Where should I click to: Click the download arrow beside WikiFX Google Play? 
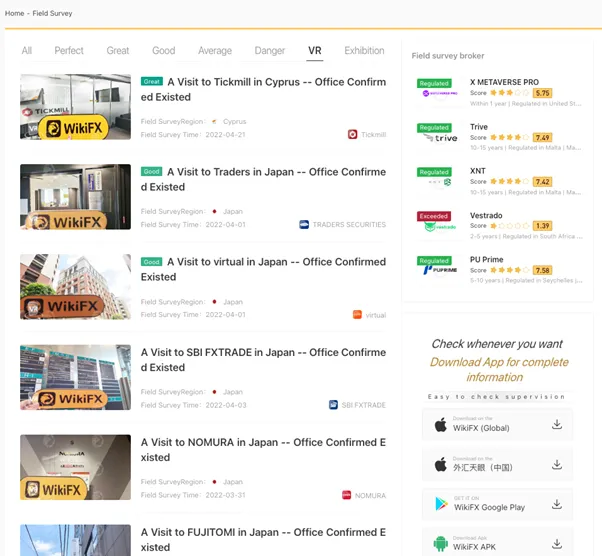557,504
